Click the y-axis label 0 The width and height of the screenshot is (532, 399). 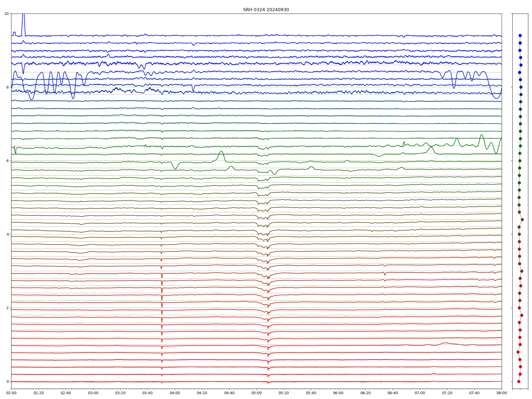point(7,381)
